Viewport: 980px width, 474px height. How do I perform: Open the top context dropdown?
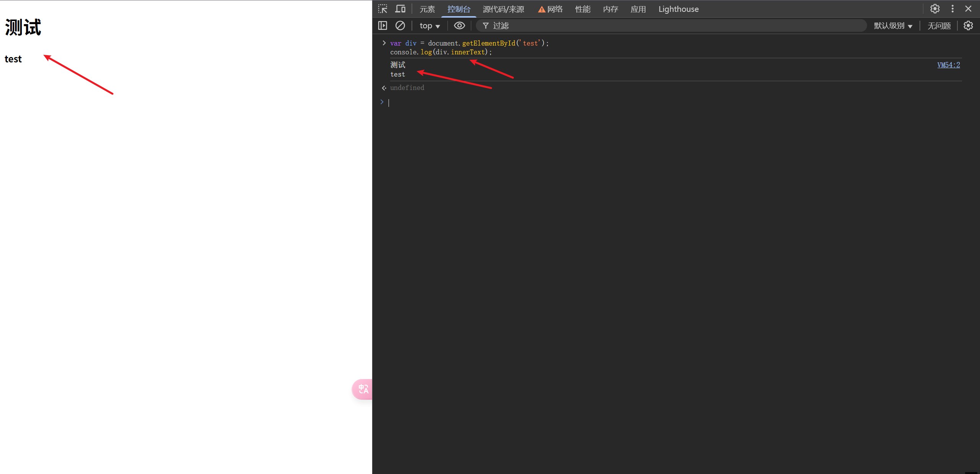coord(430,26)
